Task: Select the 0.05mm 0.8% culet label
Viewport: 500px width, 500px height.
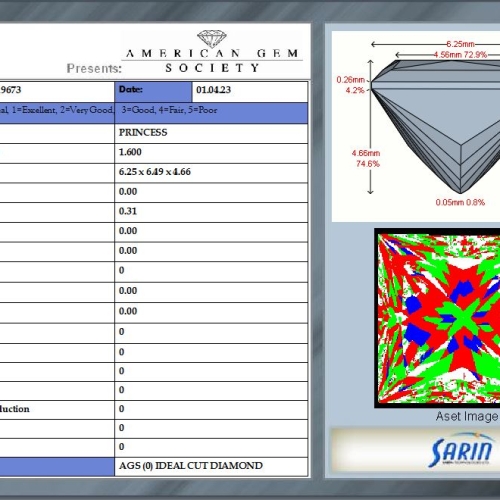Action: point(460,202)
